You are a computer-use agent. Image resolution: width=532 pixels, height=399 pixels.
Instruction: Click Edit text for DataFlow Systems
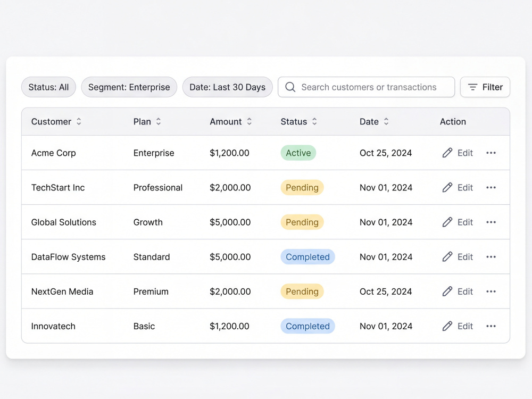coord(465,257)
